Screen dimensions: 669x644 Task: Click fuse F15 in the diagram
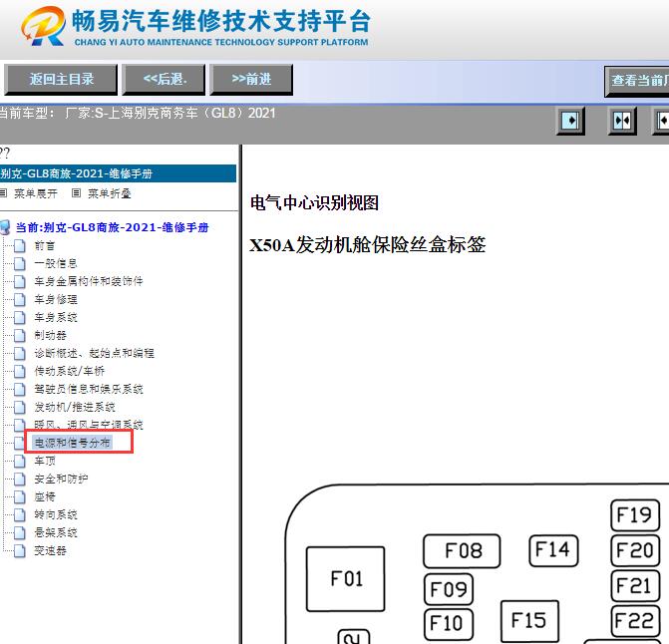[529, 621]
